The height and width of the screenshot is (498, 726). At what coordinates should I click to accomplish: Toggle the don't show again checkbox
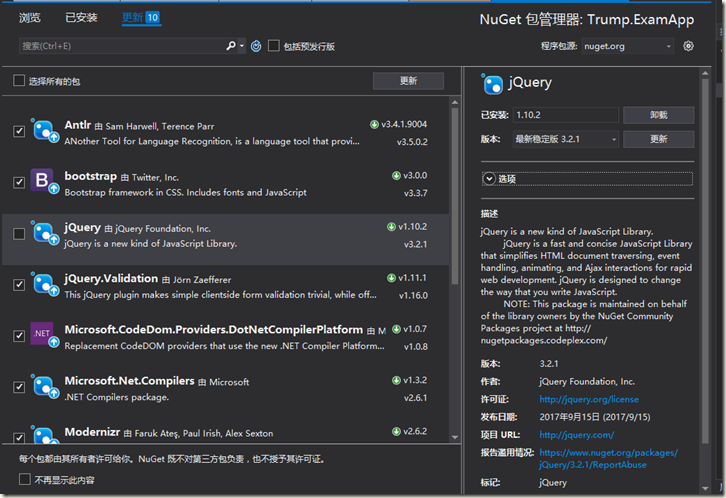pos(25,479)
